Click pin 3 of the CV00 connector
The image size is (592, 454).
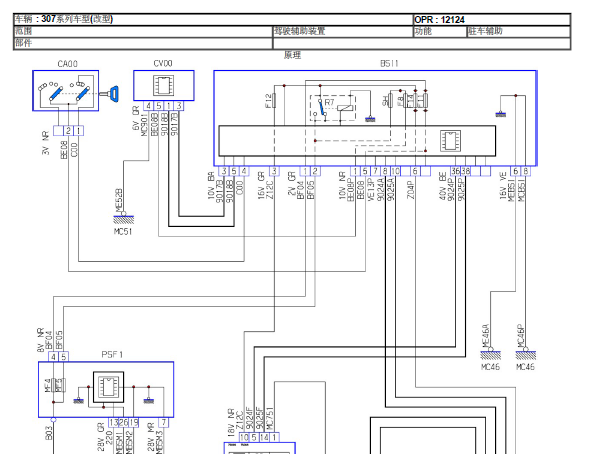pyautogui.click(x=179, y=106)
